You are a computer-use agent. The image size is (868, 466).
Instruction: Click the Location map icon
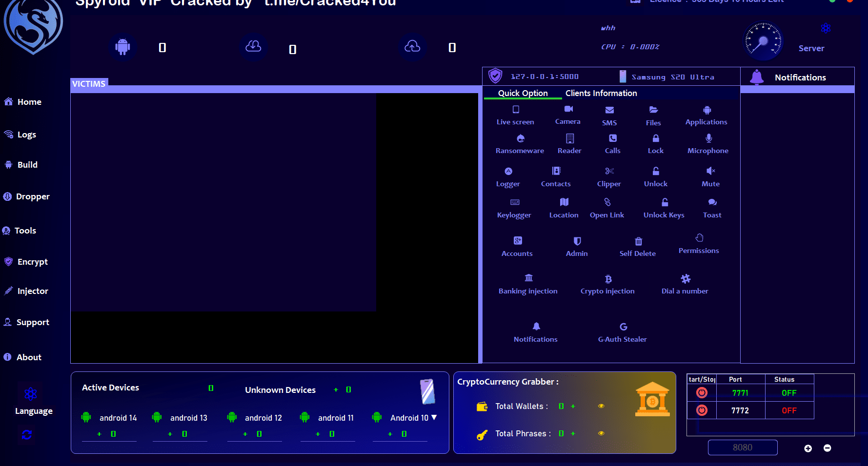(x=564, y=202)
